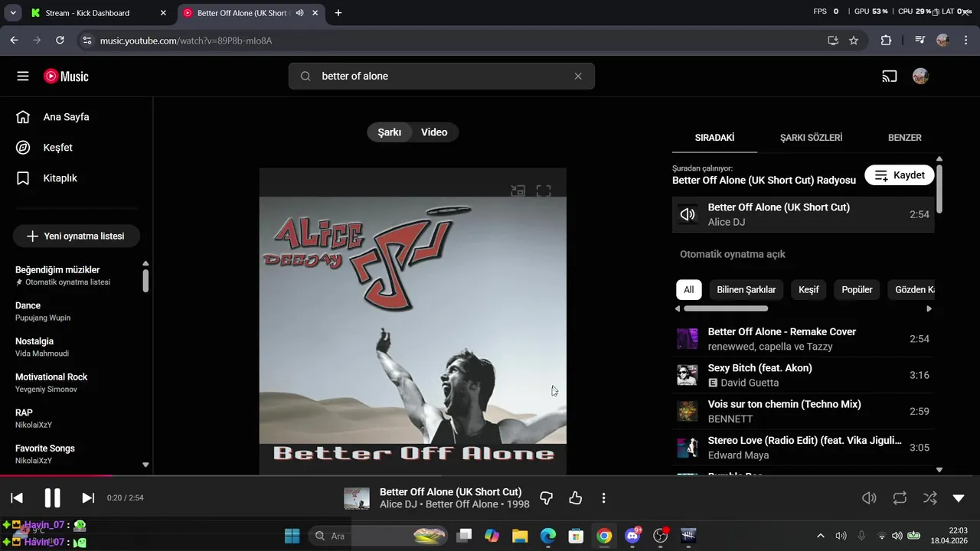Image resolution: width=980 pixels, height=551 pixels.
Task: Play Vois sur ton chemin (Techno Mix)
Action: click(803, 411)
